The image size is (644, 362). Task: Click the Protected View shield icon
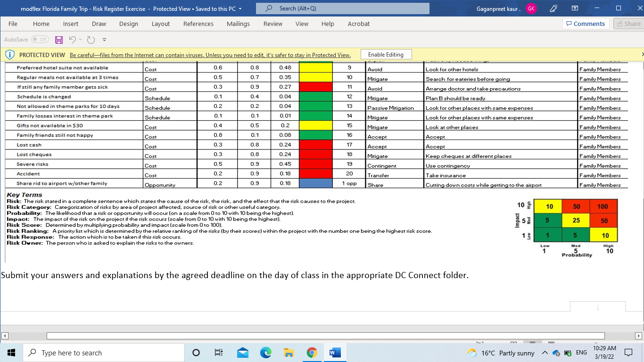10,55
